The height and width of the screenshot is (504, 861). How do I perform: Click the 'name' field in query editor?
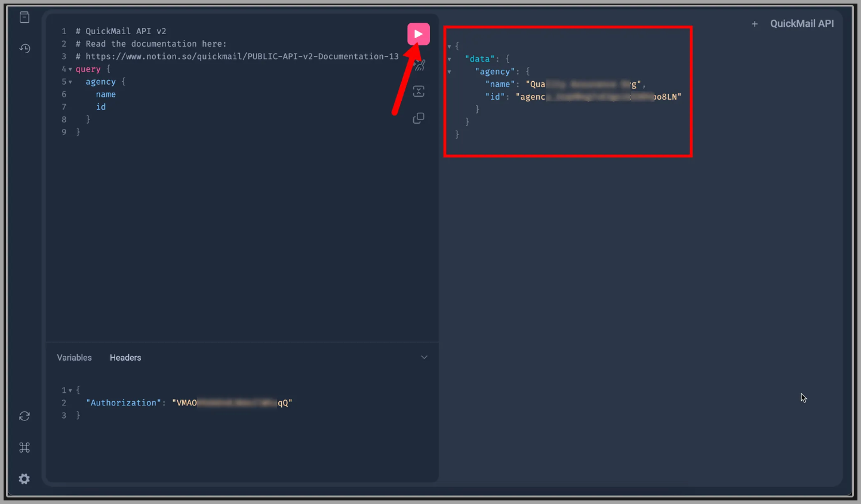[x=106, y=94]
